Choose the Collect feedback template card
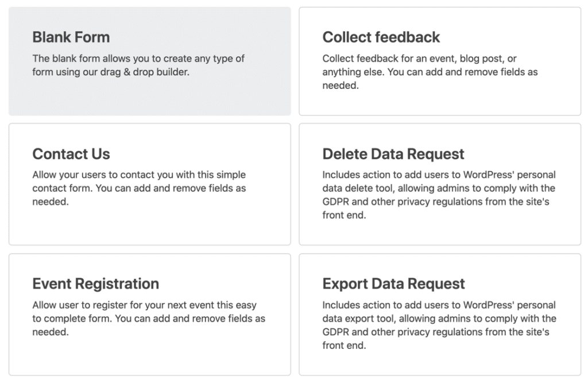 pos(440,61)
